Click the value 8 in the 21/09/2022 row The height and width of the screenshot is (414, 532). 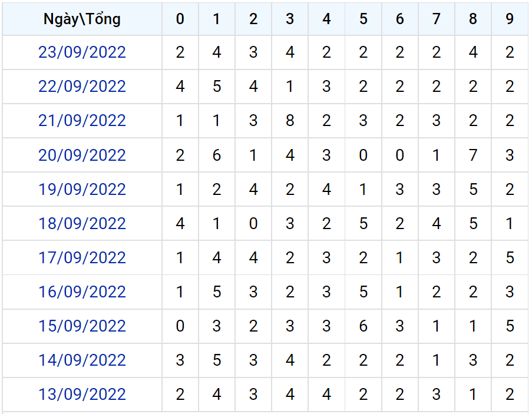pos(290,121)
